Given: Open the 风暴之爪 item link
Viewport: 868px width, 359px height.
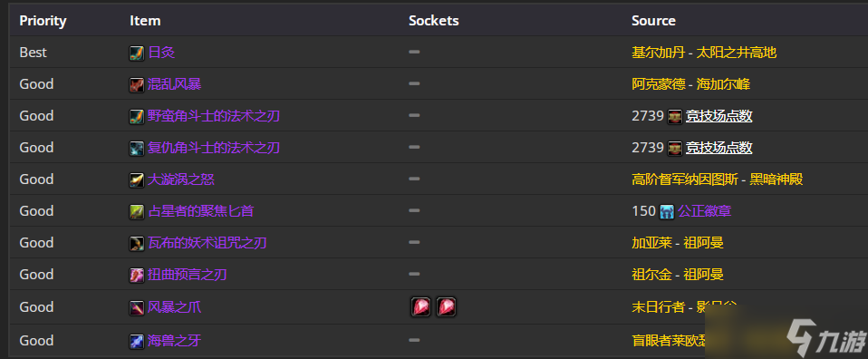Looking at the screenshot, I should pyautogui.click(x=174, y=307).
